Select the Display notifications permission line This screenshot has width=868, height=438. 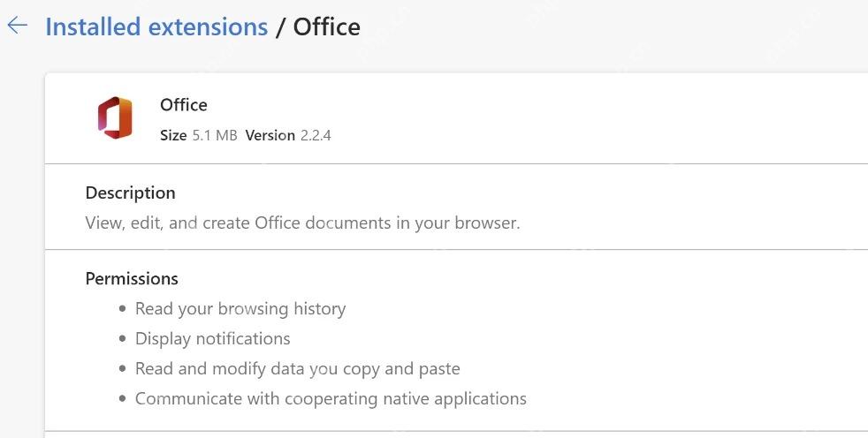point(212,338)
